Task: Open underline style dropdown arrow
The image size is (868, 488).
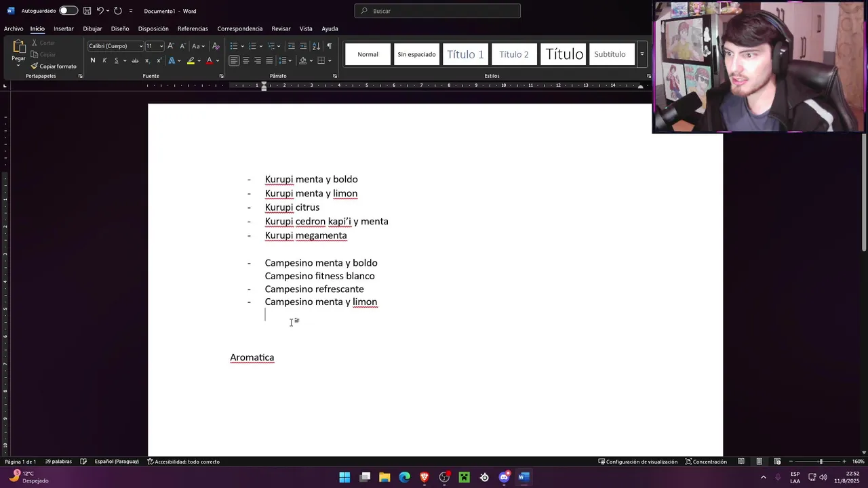Action: click(x=125, y=60)
